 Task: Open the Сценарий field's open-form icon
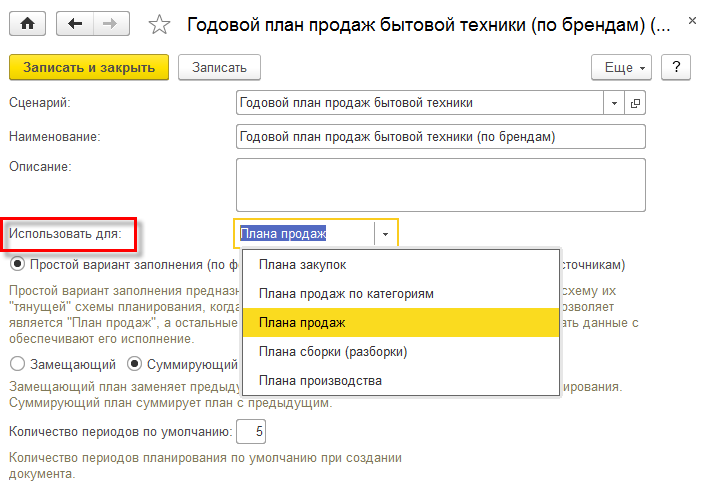(x=635, y=102)
